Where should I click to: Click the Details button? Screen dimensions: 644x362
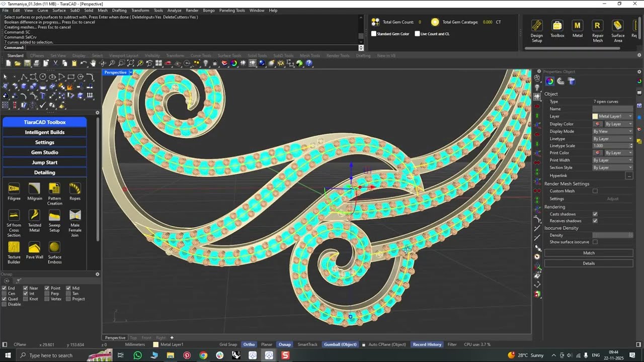[x=589, y=263]
